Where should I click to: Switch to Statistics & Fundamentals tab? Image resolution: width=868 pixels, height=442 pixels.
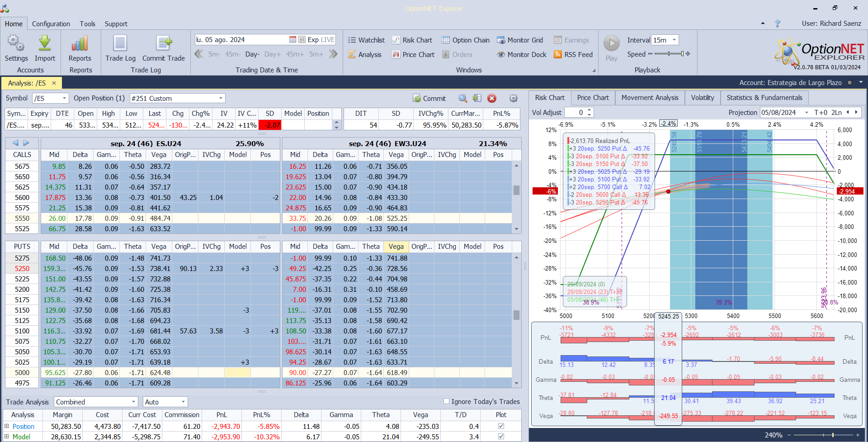pyautogui.click(x=764, y=98)
